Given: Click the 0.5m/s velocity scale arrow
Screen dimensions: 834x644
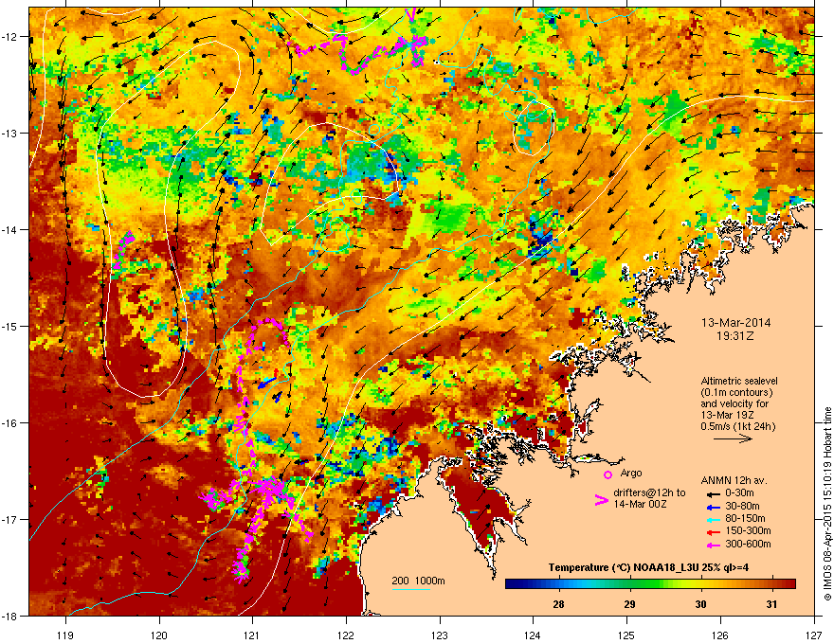Looking at the screenshot, I should pos(733,438).
